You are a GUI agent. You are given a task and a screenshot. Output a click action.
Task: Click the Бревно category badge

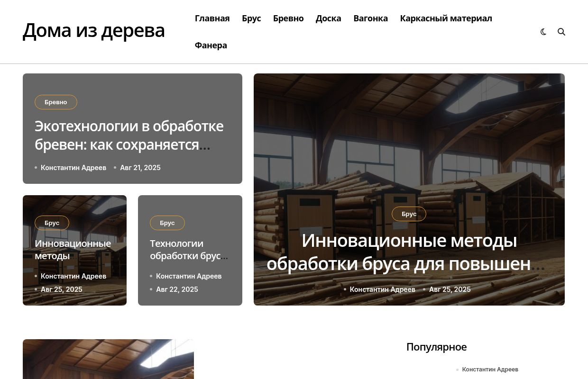click(x=56, y=102)
